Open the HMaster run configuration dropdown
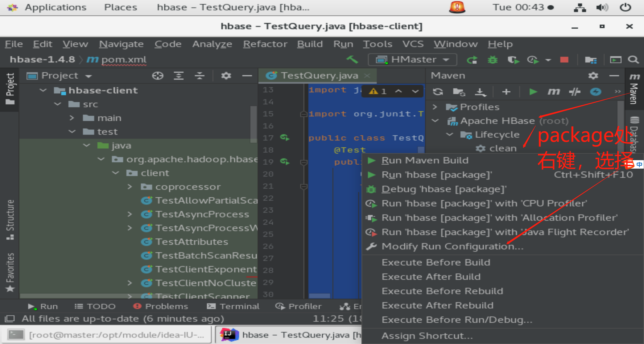This screenshot has height=344, width=644. click(x=412, y=60)
